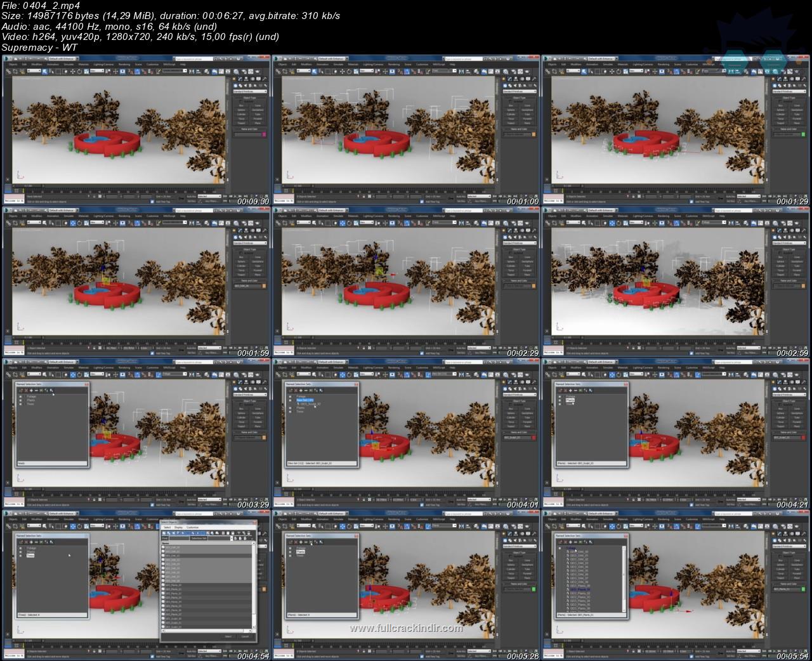Open Render Setup icon in the 00:01:29 frame

tap(783, 71)
